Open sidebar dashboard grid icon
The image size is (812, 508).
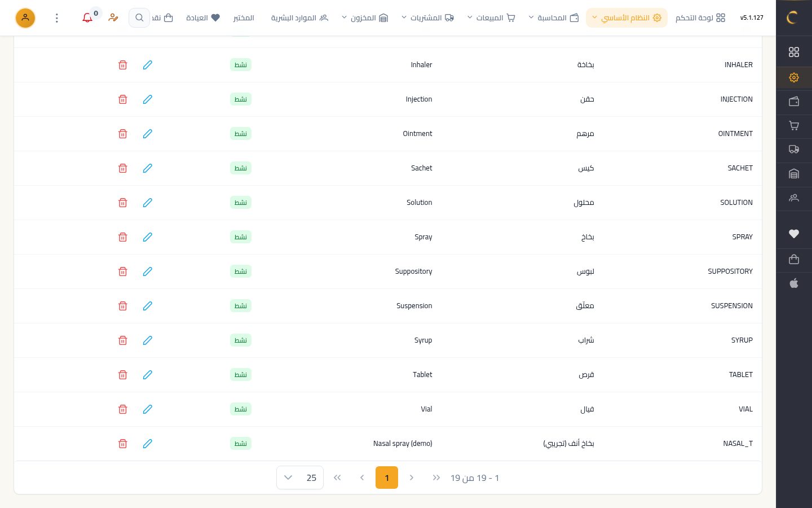pyautogui.click(x=794, y=52)
